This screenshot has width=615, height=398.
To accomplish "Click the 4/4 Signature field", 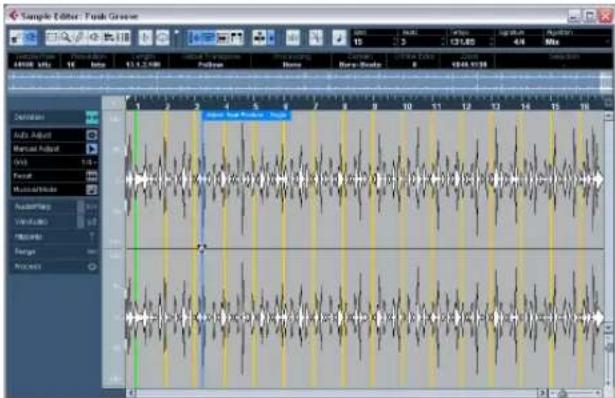I will tap(519, 42).
